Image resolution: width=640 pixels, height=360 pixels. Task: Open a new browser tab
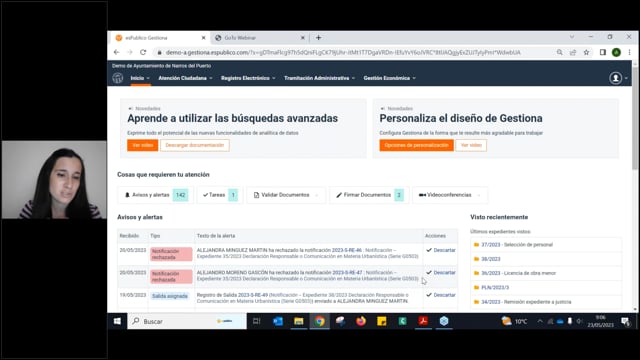coord(318,38)
